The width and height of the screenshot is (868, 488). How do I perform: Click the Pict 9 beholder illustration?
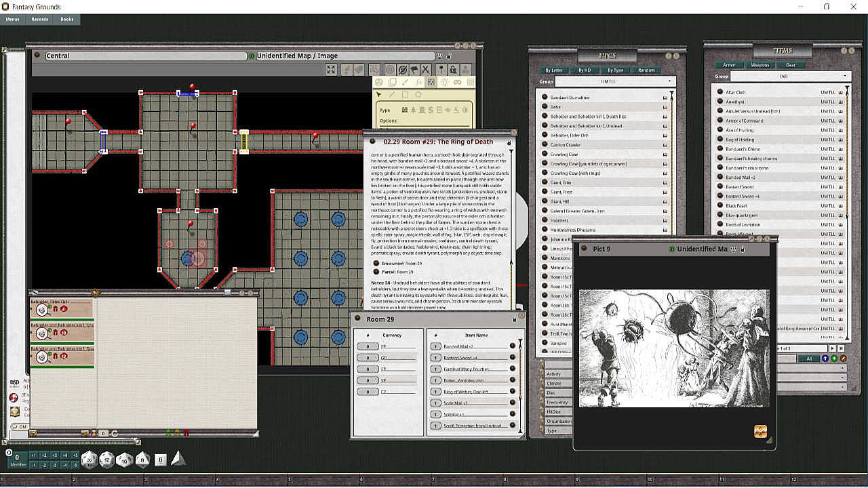674,348
